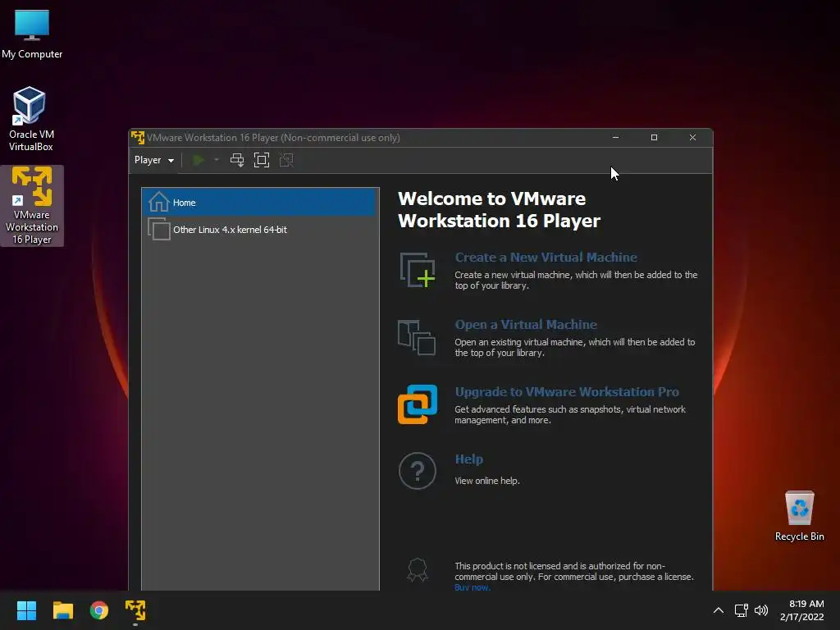The image size is (840, 630).
Task: Click the green Power On play button
Action: click(199, 160)
